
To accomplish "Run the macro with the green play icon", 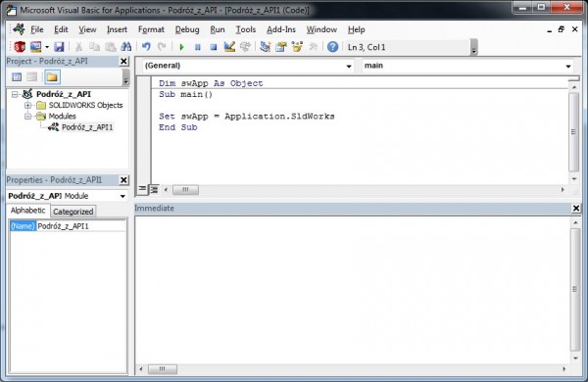I will tap(182, 47).
